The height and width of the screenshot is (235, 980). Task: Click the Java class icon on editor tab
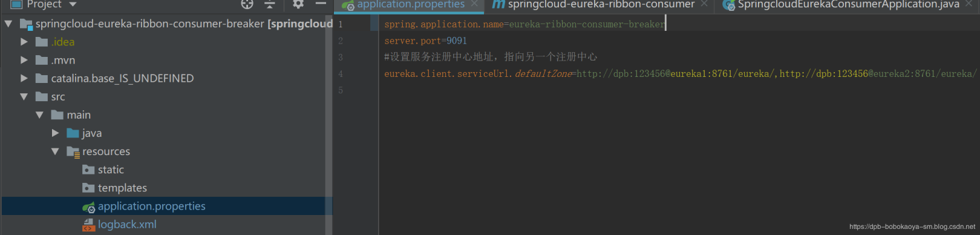coord(729,5)
